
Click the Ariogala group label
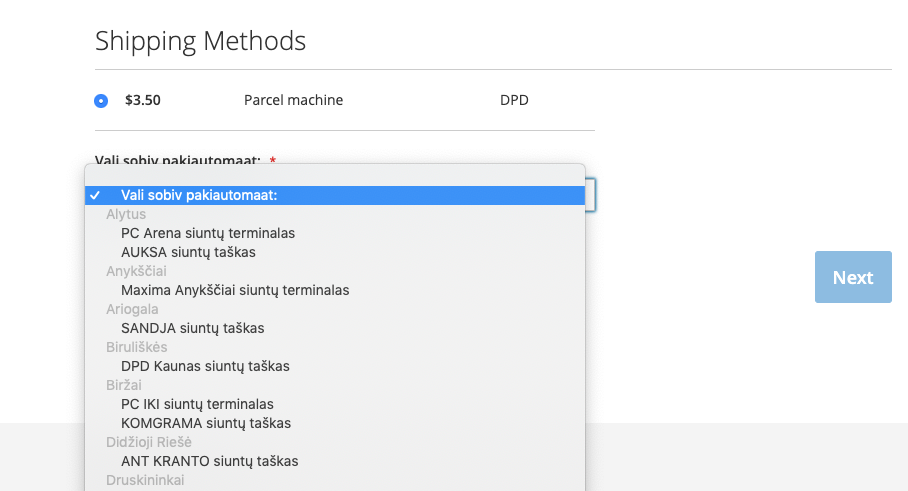tap(132, 309)
